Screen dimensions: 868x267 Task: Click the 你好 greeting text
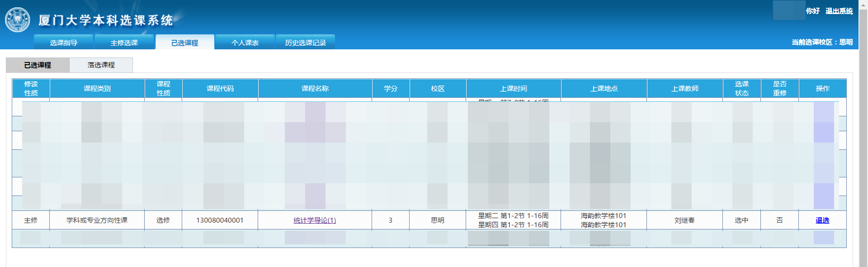pos(812,11)
